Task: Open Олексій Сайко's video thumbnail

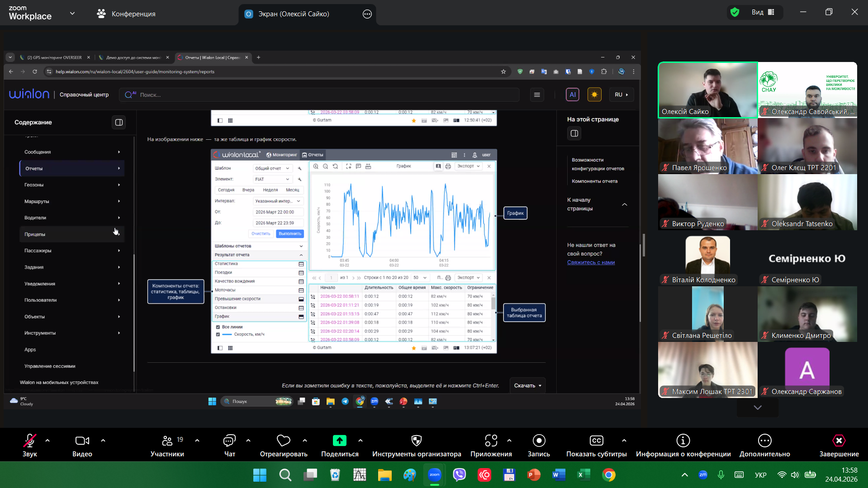Action: coord(707,90)
